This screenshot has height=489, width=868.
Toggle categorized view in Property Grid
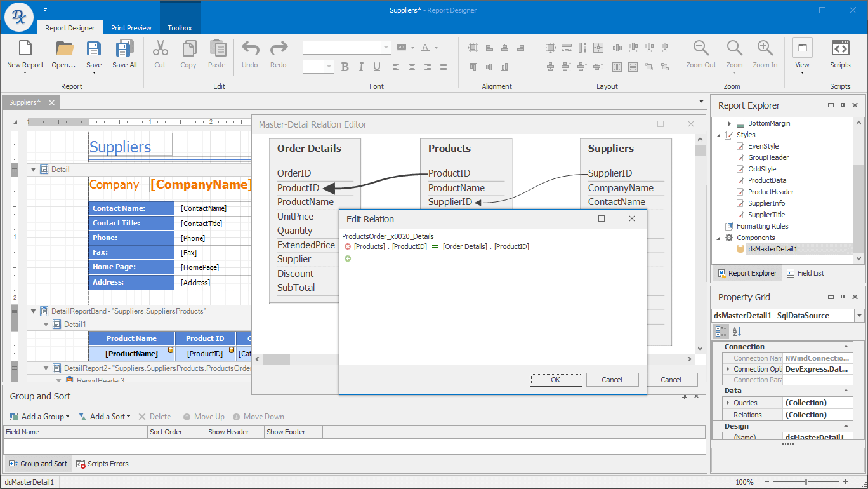point(720,332)
